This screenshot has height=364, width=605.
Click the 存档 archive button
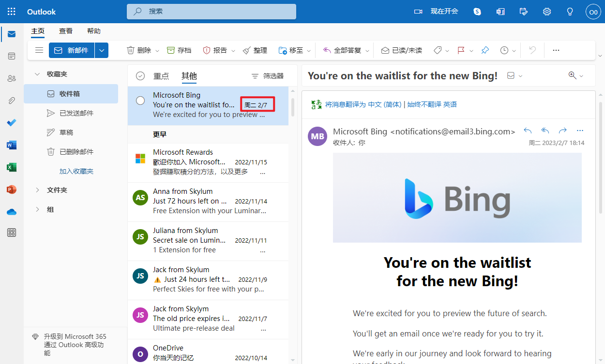pos(179,50)
